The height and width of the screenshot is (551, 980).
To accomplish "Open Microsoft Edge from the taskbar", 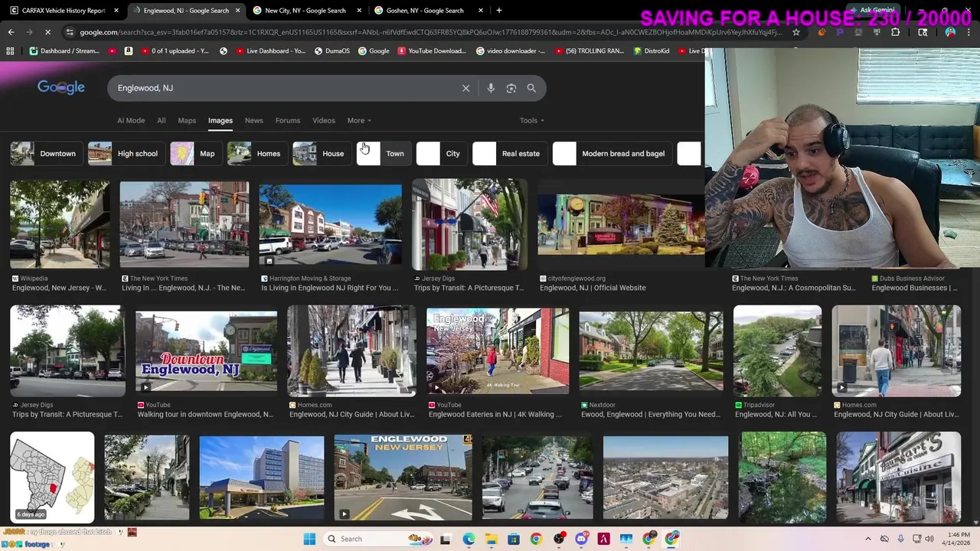I will click(x=469, y=539).
